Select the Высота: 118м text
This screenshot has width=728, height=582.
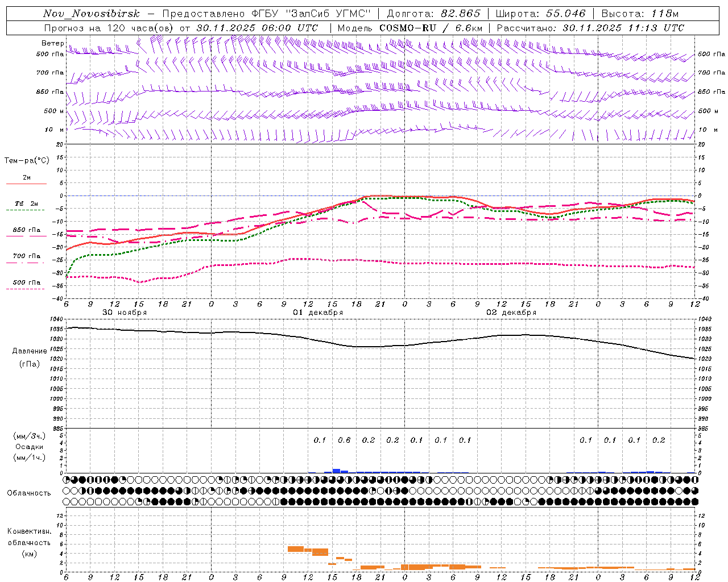(640, 14)
